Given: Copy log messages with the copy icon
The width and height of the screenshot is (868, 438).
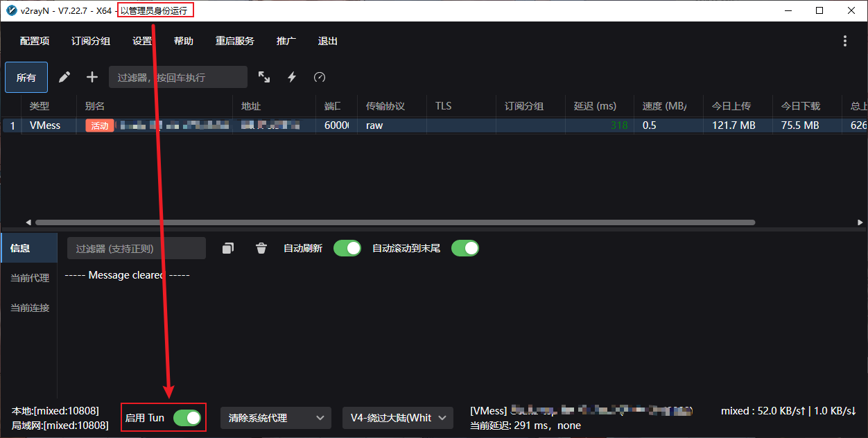Looking at the screenshot, I should (228, 248).
